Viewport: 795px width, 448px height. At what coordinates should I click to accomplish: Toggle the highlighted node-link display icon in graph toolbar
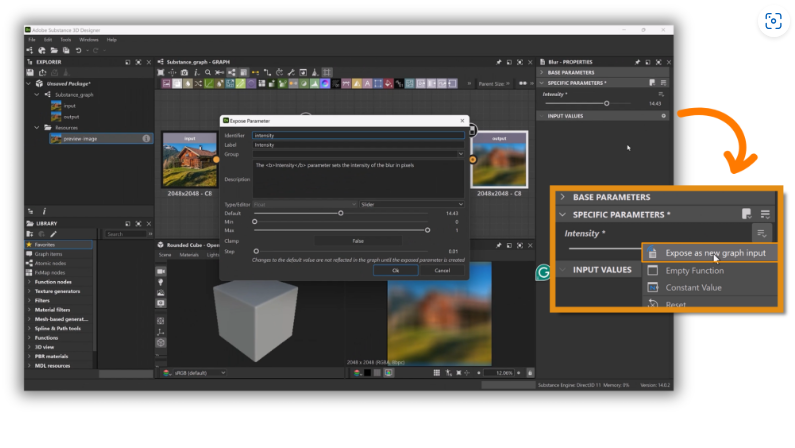pos(232,72)
